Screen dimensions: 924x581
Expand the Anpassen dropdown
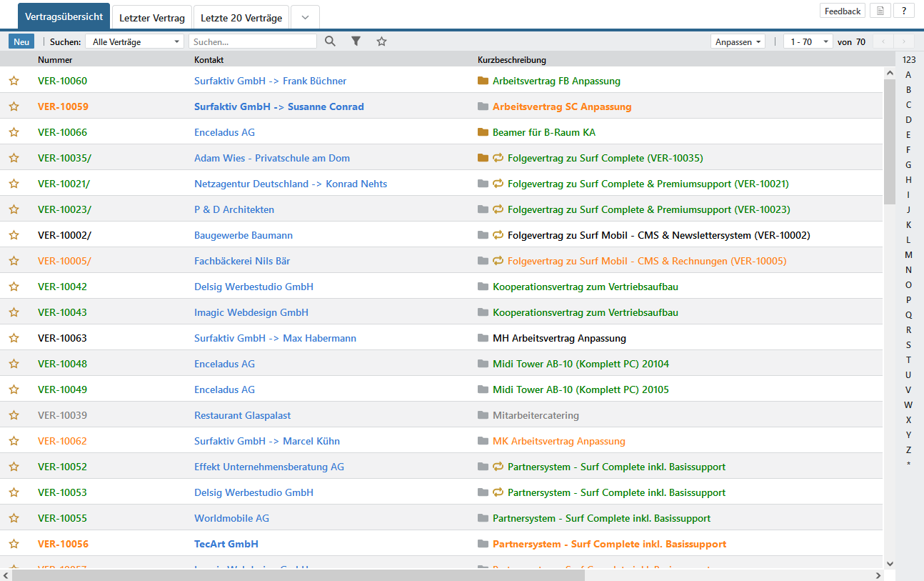738,41
